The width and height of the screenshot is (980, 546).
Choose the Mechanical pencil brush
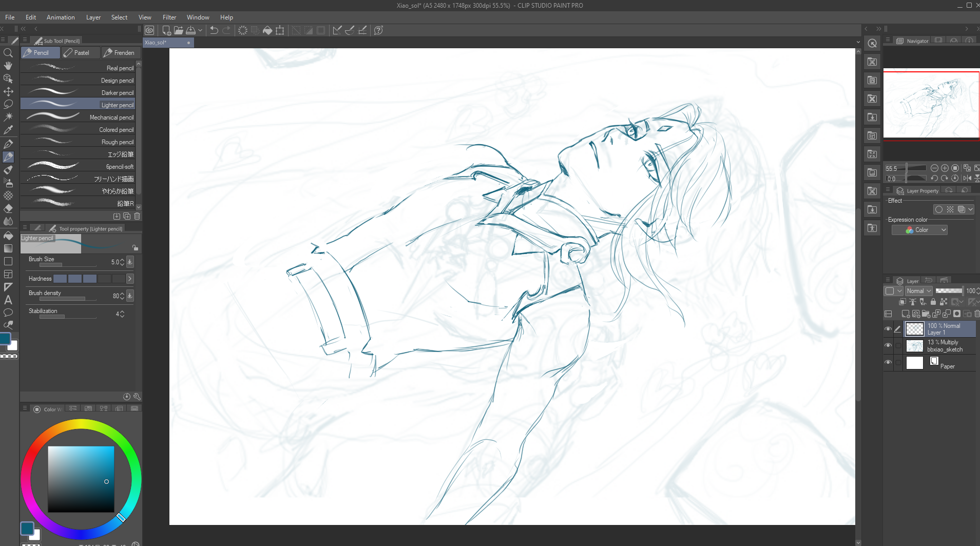click(x=78, y=118)
